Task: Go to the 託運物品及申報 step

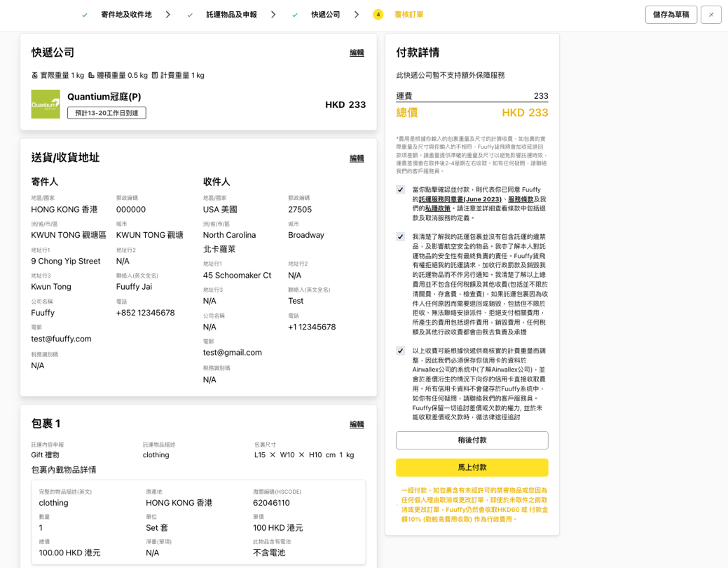Action: (231, 15)
